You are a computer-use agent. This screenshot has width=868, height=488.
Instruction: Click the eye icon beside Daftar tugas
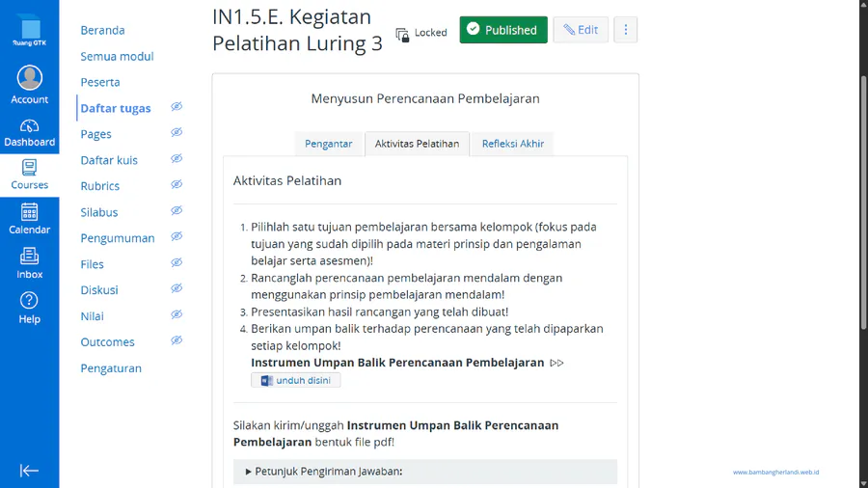[x=176, y=107]
